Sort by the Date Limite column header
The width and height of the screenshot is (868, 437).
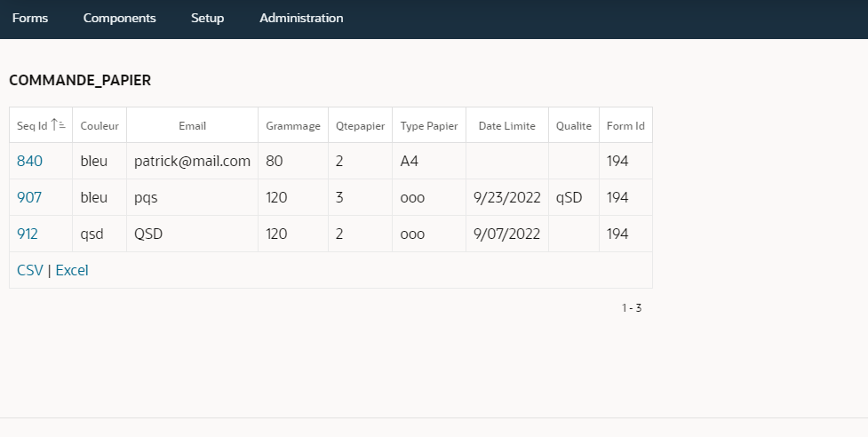click(507, 125)
